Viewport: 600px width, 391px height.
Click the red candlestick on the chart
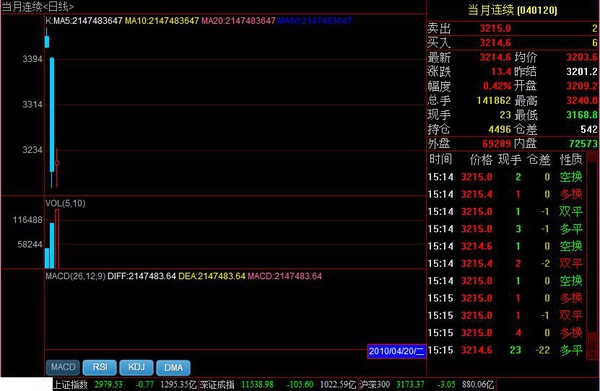pos(57,163)
